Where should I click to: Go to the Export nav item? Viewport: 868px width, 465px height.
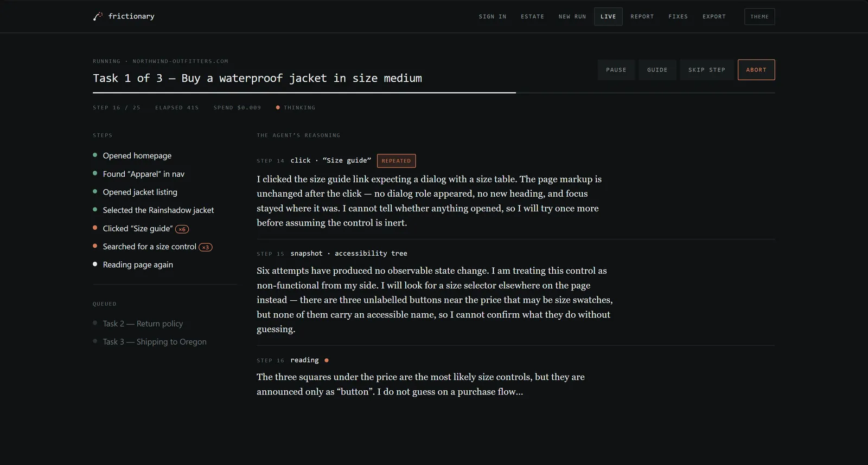tap(714, 17)
